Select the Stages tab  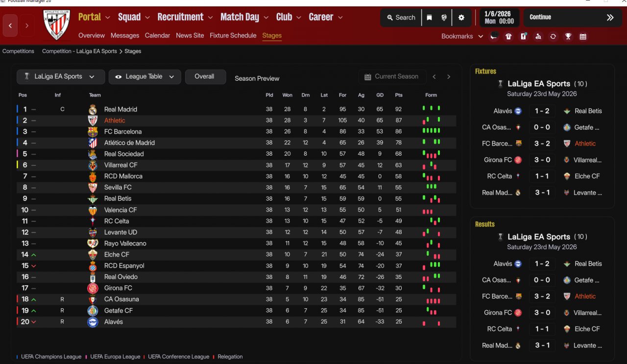pos(272,35)
